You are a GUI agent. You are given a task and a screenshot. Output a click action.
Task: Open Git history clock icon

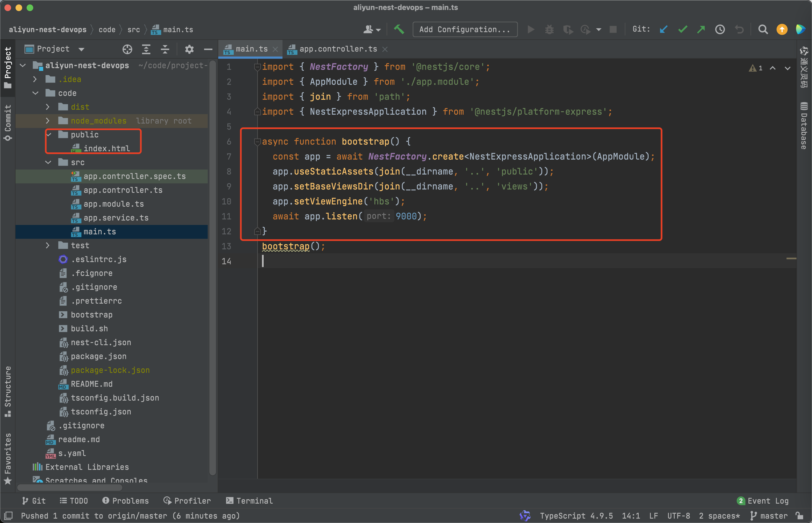tap(720, 30)
